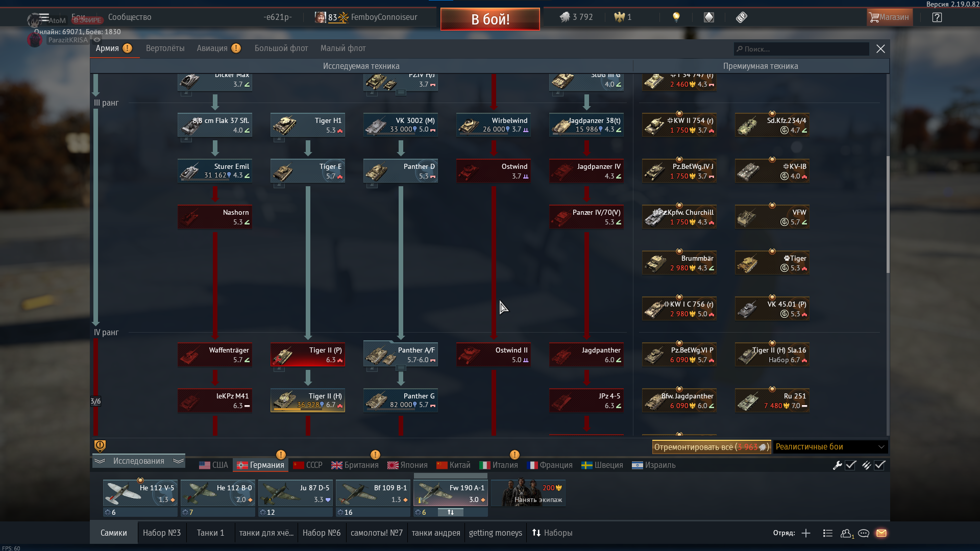Open the contacts friends icon

click(847, 533)
